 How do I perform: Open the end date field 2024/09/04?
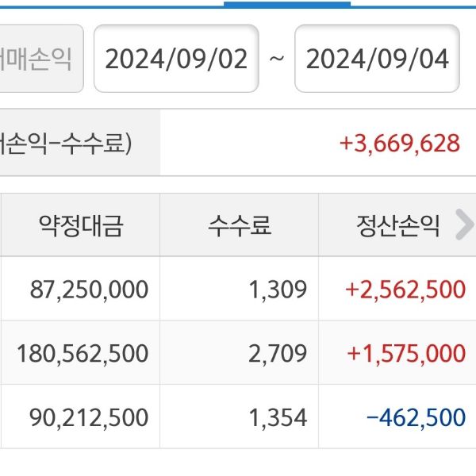tap(377, 59)
